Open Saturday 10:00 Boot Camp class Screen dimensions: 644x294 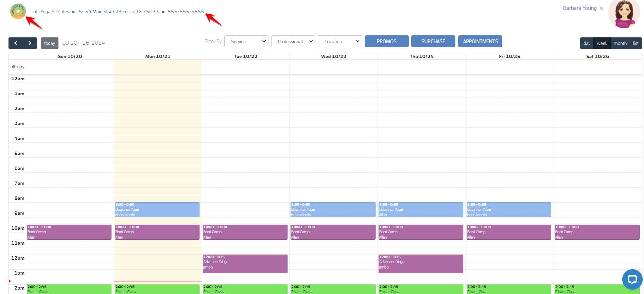click(597, 232)
